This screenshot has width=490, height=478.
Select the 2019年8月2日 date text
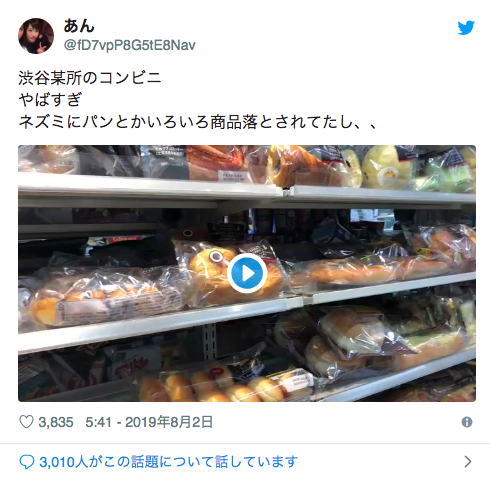(x=169, y=422)
